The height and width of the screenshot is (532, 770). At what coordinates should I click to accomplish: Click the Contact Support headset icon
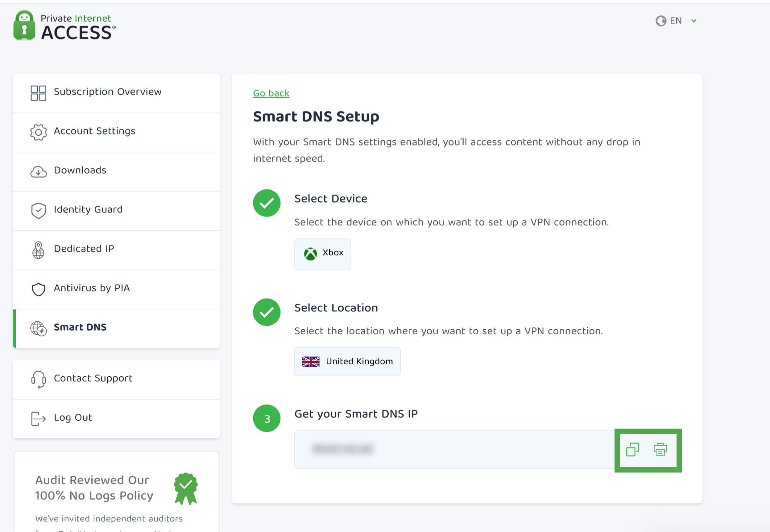38,379
